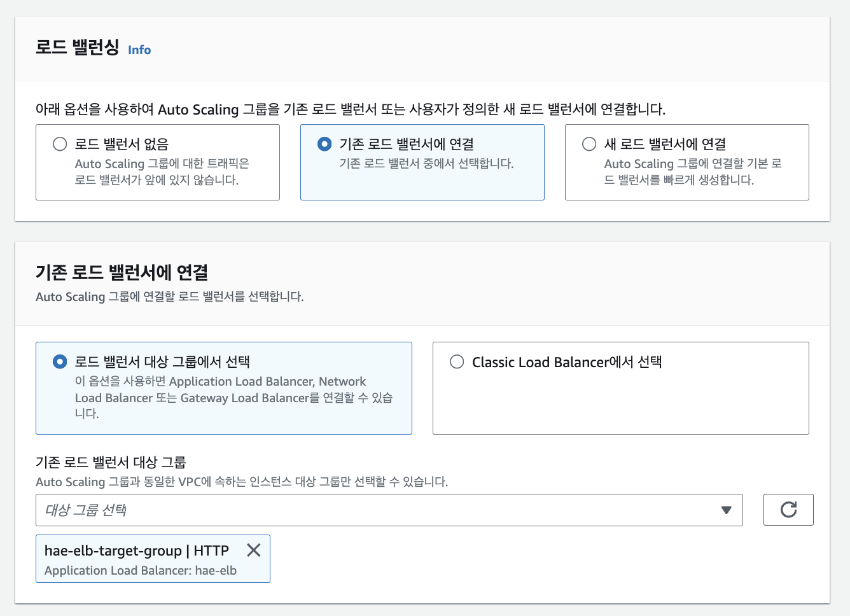The height and width of the screenshot is (616, 850).
Task: Click the refresh target groups button
Action: pyautogui.click(x=788, y=510)
